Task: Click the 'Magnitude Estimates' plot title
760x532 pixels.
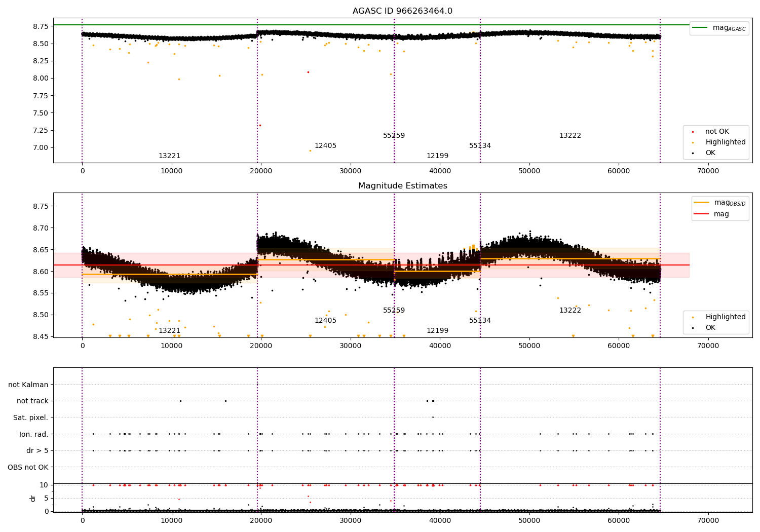Action: 402,186
